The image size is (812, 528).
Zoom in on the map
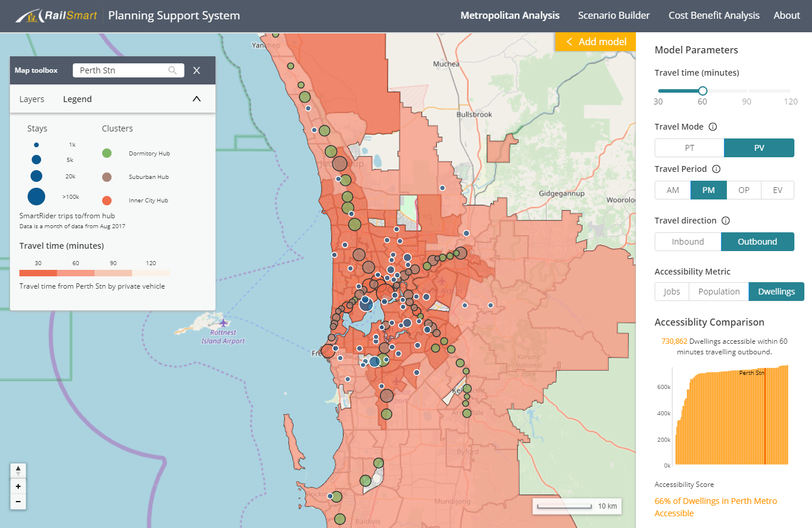(18, 486)
